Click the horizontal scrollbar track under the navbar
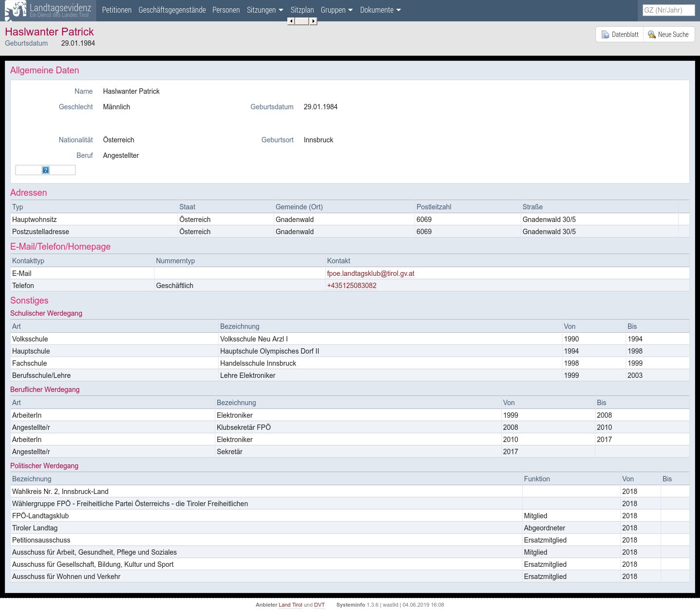This screenshot has width=700, height=612. [x=302, y=21]
